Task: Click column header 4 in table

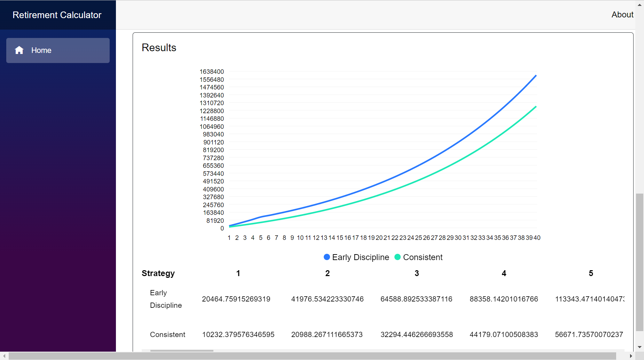Action: (x=504, y=273)
